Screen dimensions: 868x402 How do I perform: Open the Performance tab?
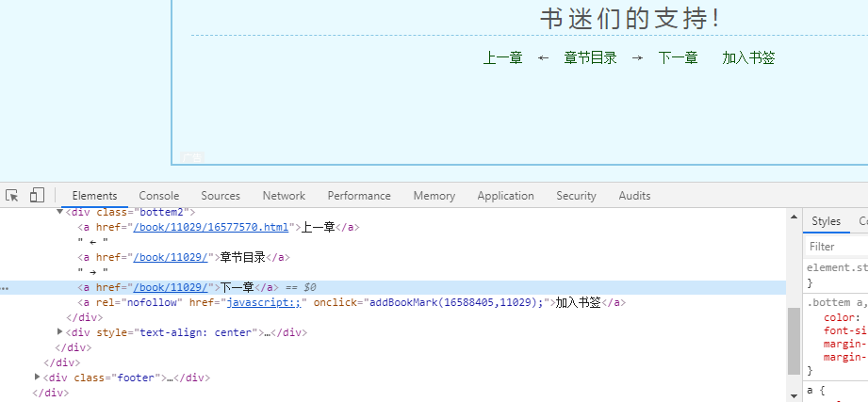(359, 196)
